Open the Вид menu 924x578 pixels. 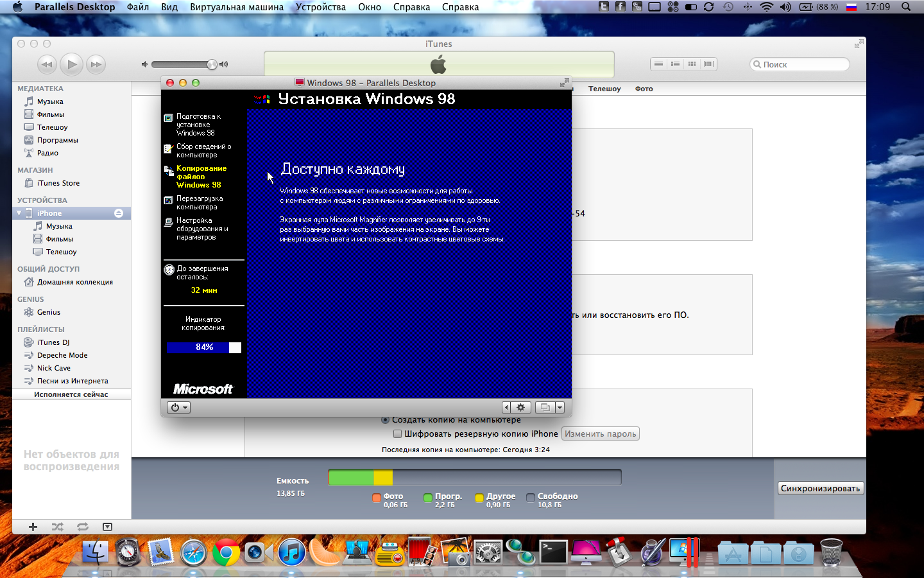tap(169, 7)
